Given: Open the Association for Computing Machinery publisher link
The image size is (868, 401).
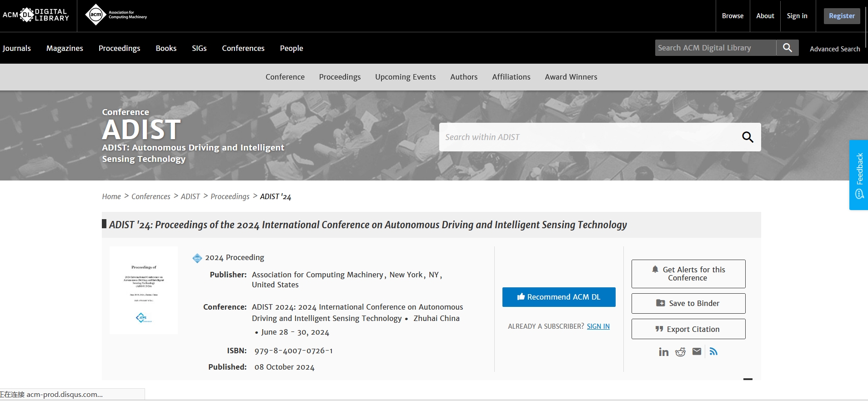Looking at the screenshot, I should coord(317,275).
